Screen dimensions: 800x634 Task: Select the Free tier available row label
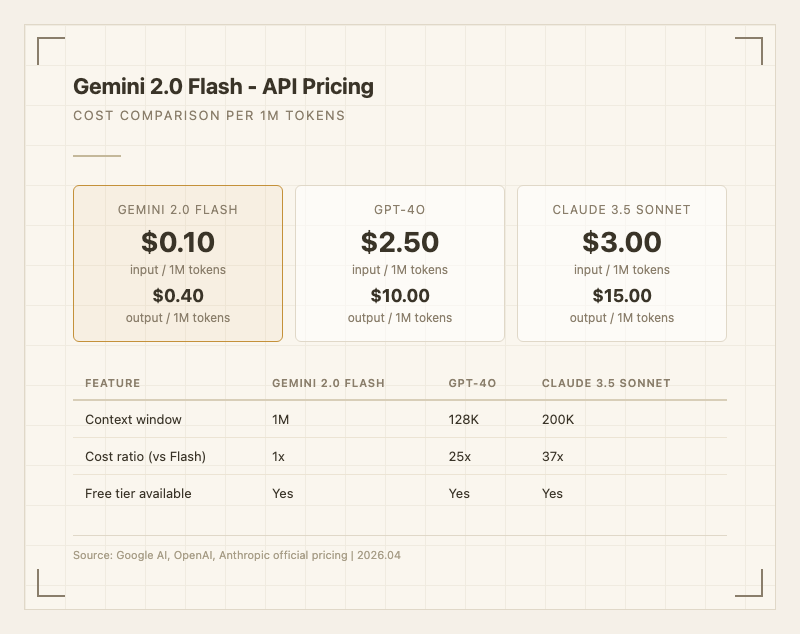138,494
